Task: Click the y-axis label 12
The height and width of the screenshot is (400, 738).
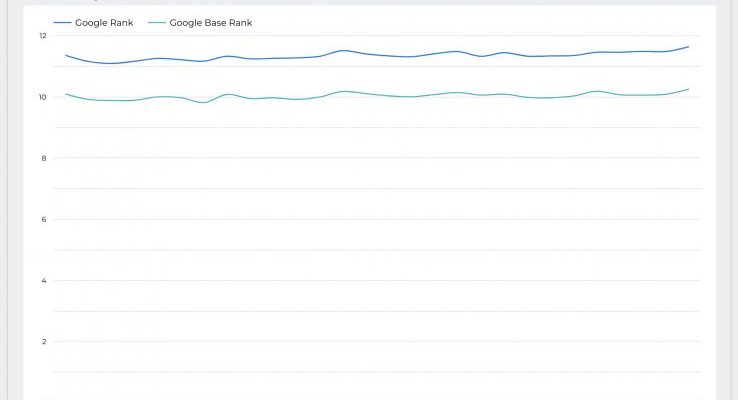Action: 42,36
